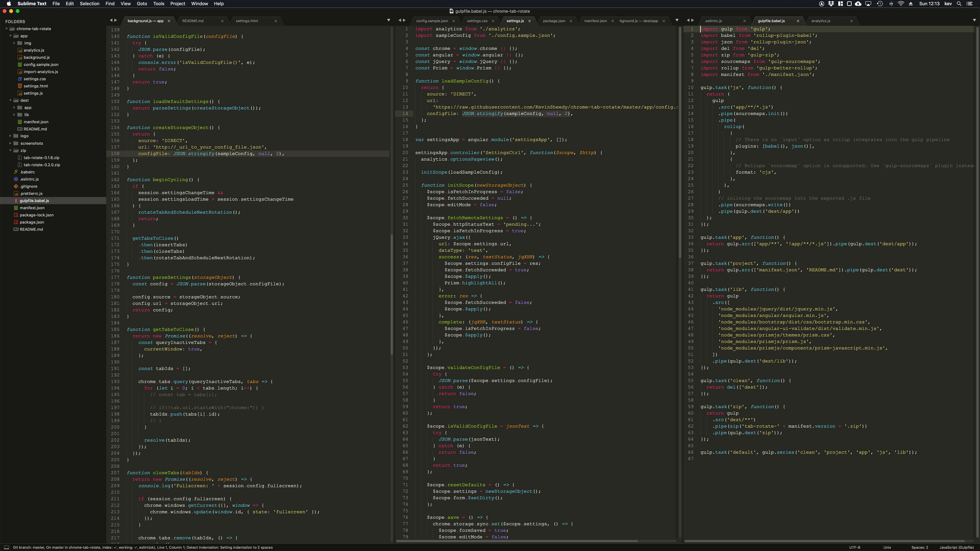Click the JavaScript (Gulpfile) syntax selector
Screen dimensions: 980x551
(957, 547)
